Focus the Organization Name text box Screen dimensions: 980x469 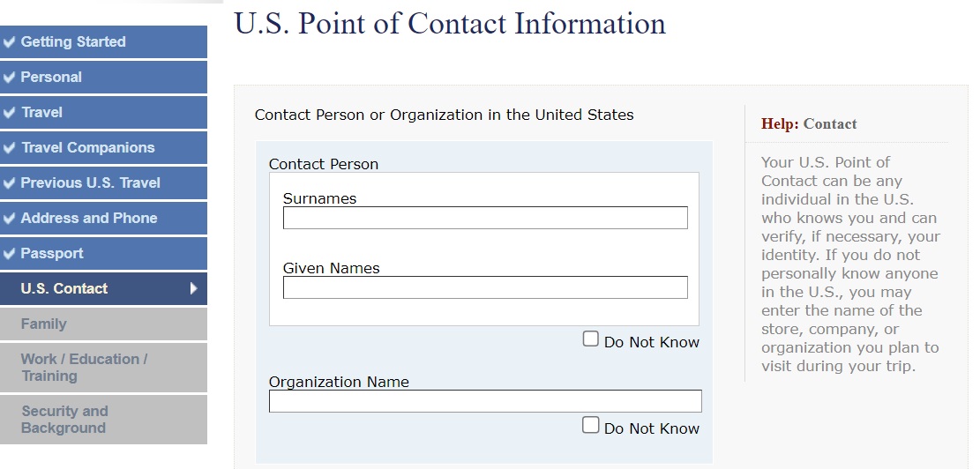click(485, 401)
